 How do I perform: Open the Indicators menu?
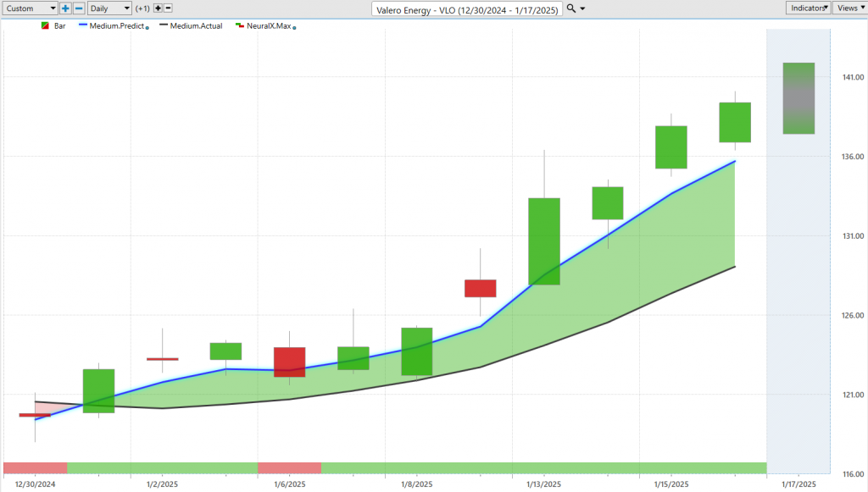tap(807, 8)
